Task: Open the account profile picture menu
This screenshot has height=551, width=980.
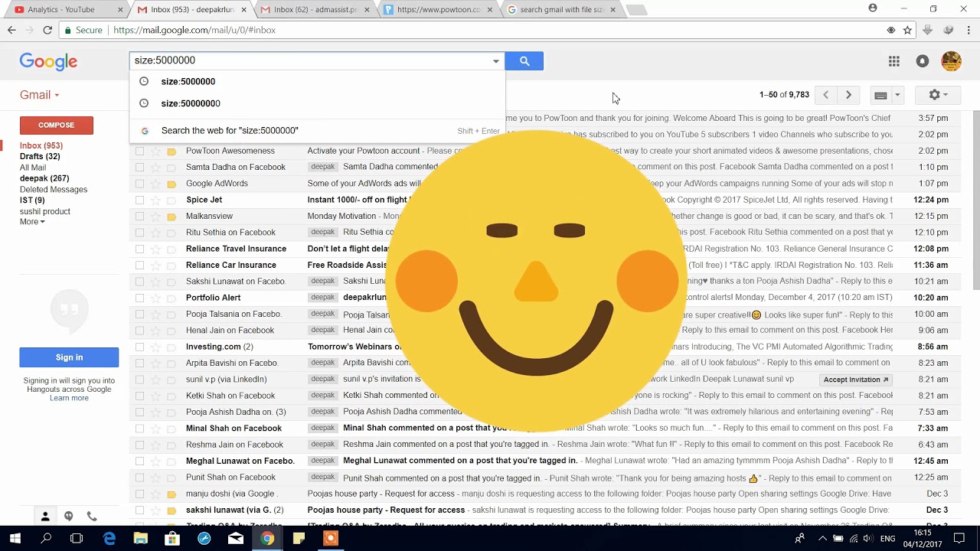Action: (951, 61)
